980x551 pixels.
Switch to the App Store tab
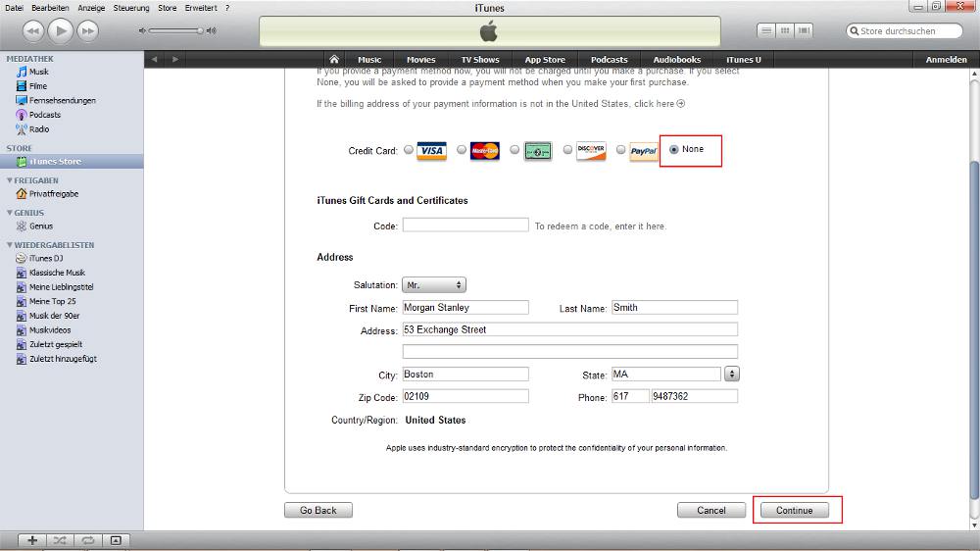click(545, 60)
